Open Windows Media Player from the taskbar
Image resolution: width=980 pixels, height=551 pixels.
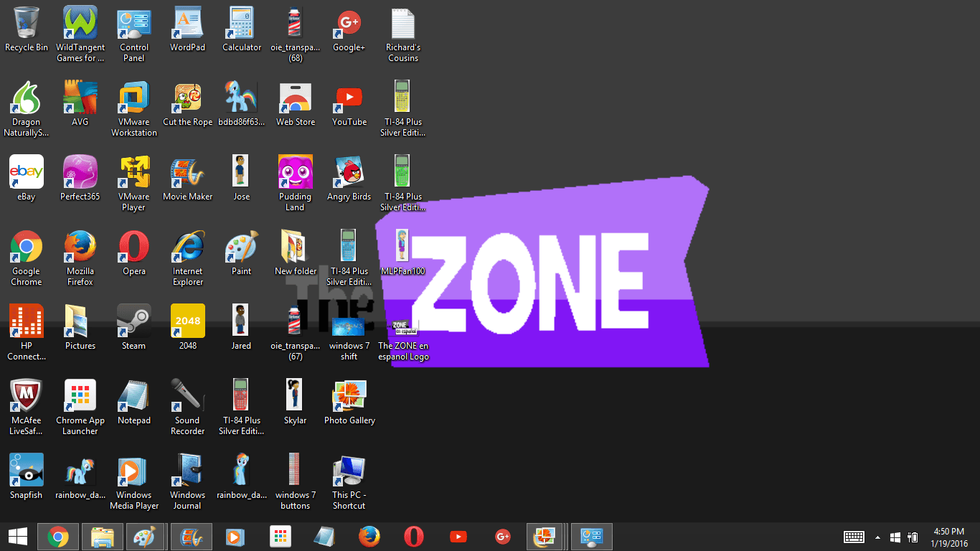point(235,537)
